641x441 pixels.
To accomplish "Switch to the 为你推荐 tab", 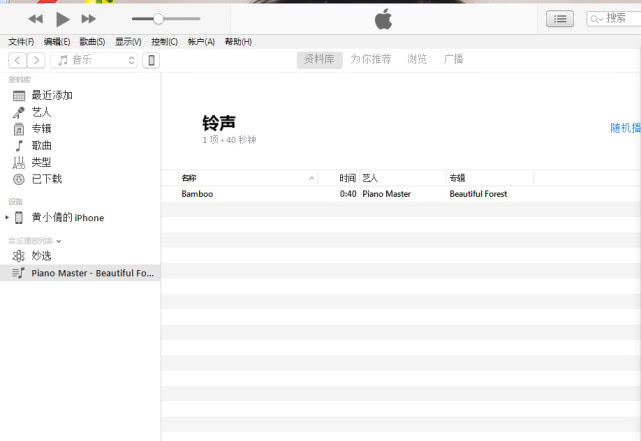I will (x=371, y=59).
